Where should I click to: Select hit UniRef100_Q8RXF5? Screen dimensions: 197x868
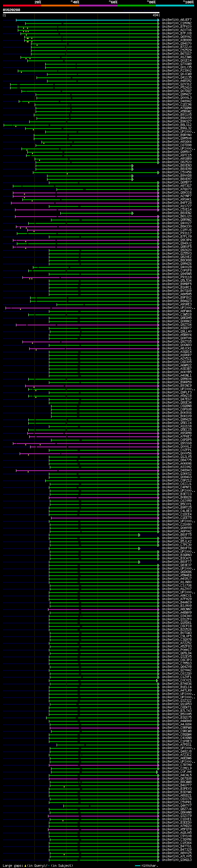point(177,247)
